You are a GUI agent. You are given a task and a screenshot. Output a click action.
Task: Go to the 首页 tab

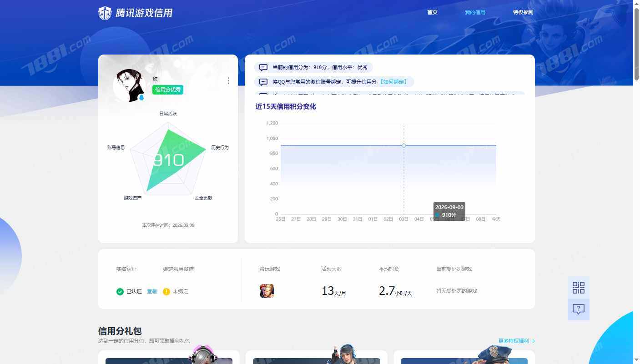point(432,12)
